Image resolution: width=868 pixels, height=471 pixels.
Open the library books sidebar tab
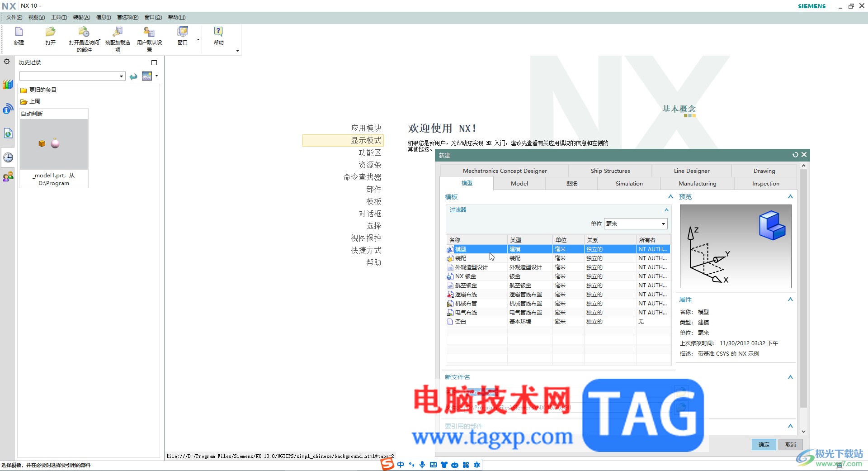pos(8,85)
